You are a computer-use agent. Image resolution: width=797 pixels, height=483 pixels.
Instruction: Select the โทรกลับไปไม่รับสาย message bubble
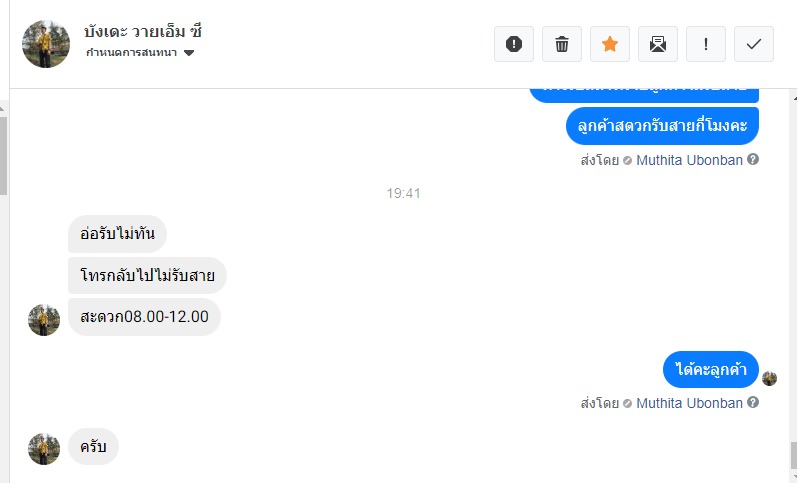[147, 276]
